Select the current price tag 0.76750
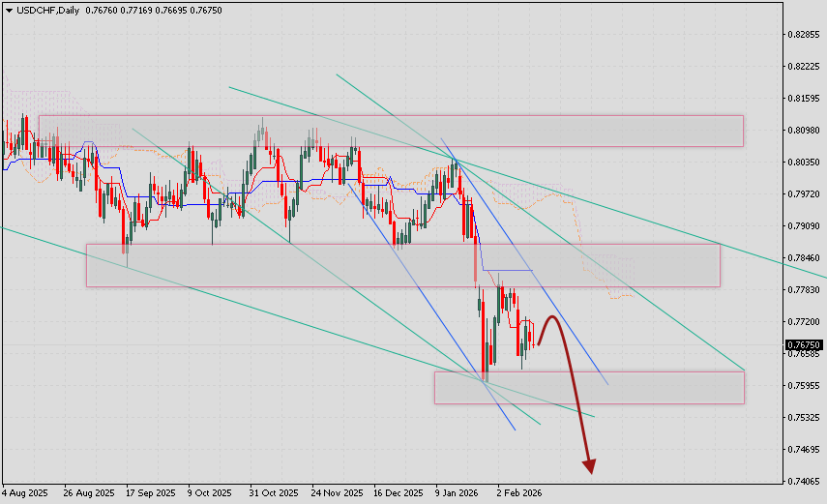Image resolution: width=827 pixels, height=504 pixels. coord(804,344)
